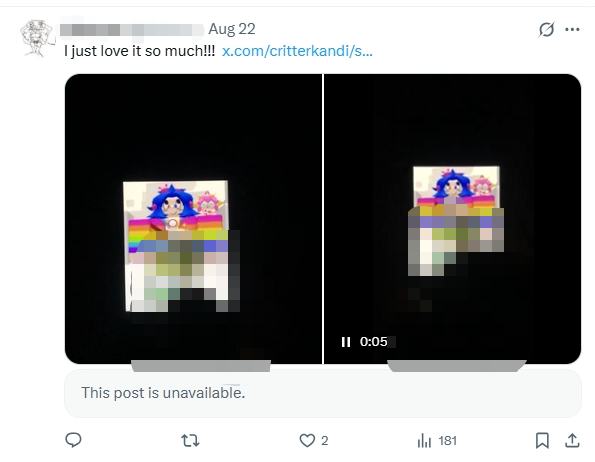Open the author's sketch profile avatar
The width and height of the screenshot is (595, 462).
[37, 38]
